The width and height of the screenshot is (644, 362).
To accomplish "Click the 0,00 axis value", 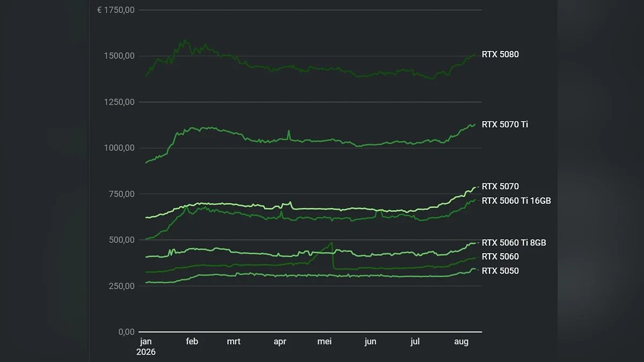I will pyautogui.click(x=126, y=332).
